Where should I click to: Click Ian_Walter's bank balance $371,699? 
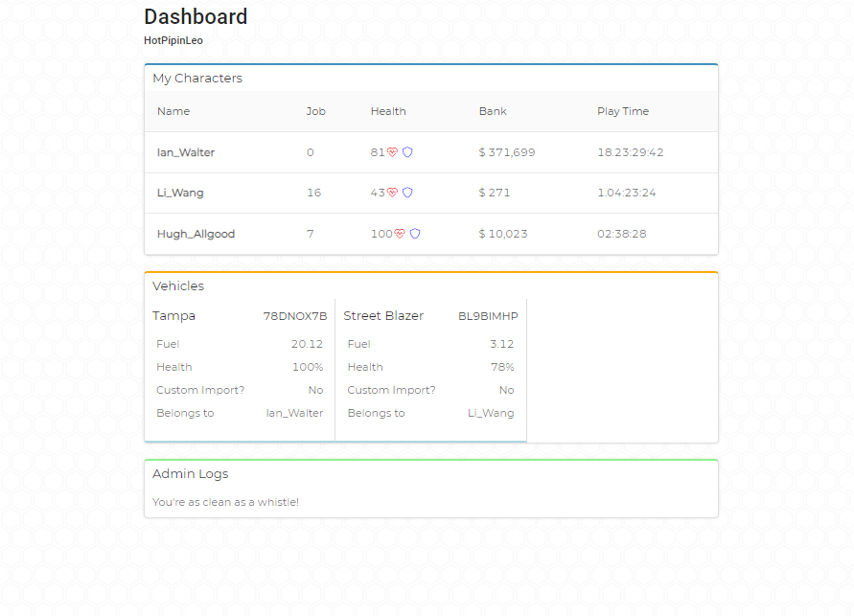507,152
